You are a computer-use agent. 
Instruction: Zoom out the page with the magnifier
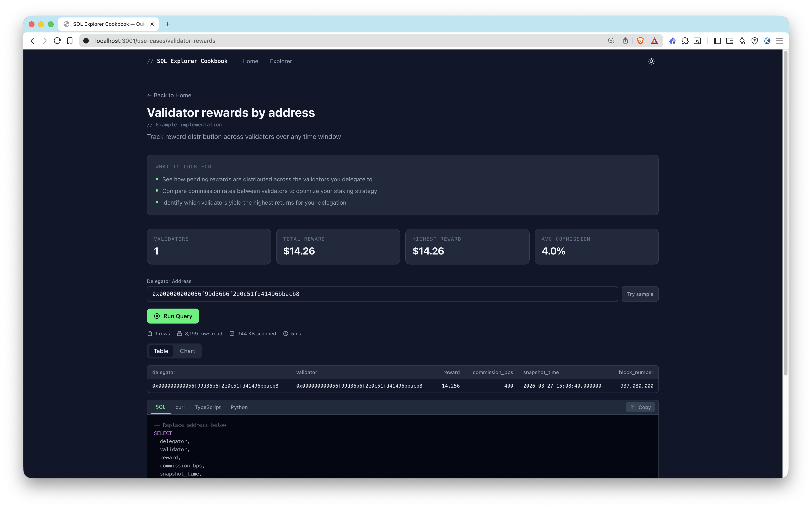point(611,41)
